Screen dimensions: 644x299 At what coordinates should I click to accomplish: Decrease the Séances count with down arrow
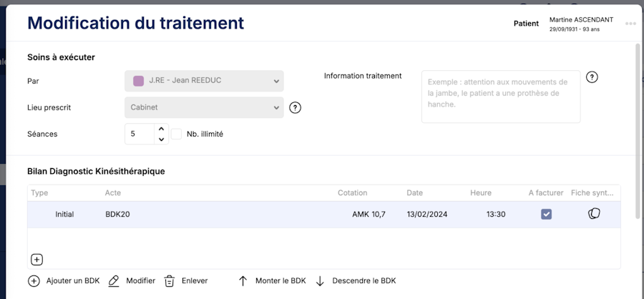click(x=161, y=139)
